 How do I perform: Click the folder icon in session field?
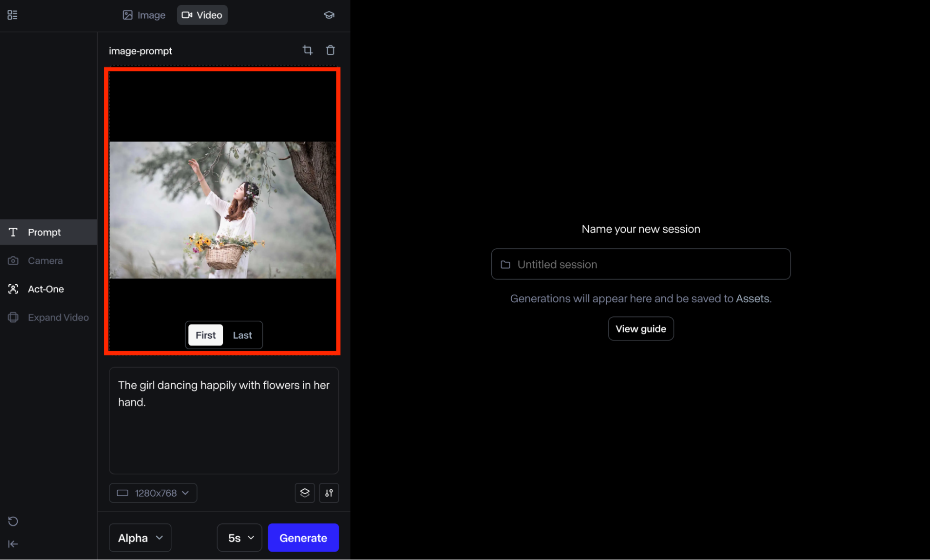point(505,265)
